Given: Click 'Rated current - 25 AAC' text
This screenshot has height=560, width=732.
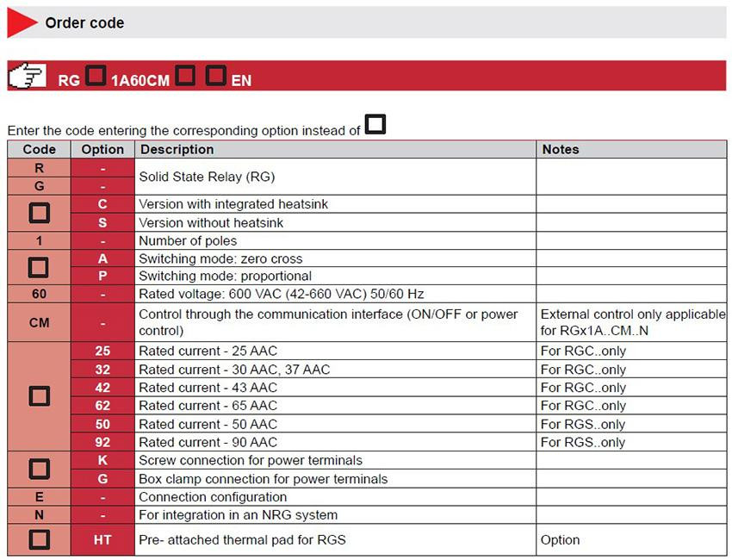Looking at the screenshot, I should tap(208, 351).
